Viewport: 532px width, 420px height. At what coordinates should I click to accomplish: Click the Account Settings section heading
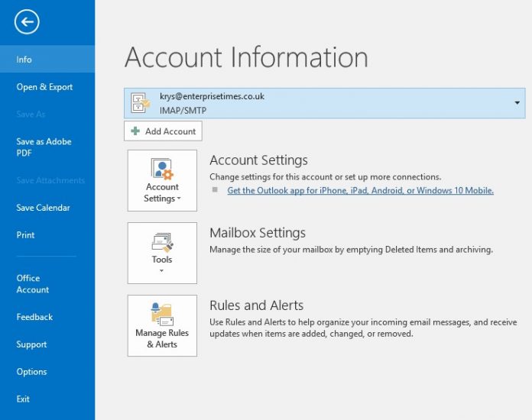(258, 160)
